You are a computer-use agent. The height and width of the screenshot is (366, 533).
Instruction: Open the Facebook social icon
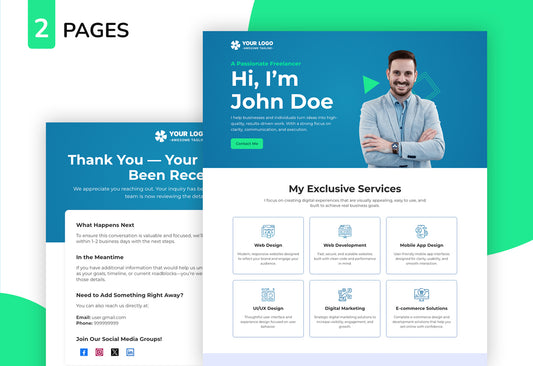point(84,352)
